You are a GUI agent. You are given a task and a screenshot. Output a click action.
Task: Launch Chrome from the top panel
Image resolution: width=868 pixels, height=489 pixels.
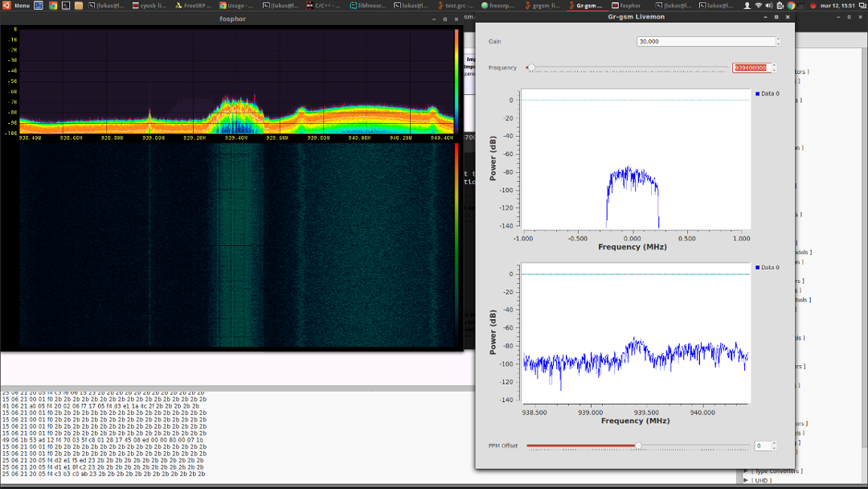click(x=53, y=6)
